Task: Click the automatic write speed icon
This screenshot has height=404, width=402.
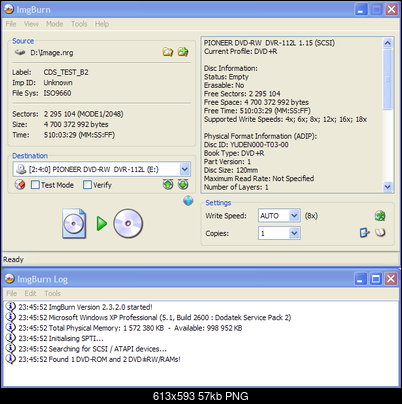Action: tap(380, 216)
